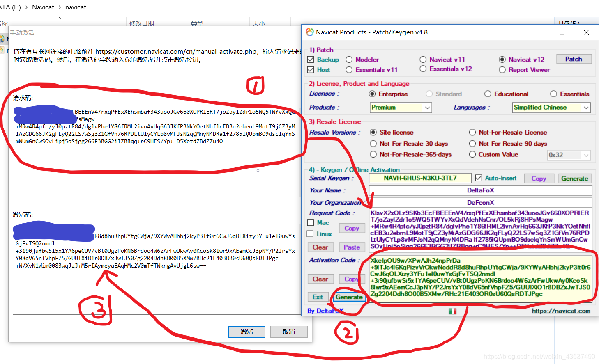
Task: Click inside the Request Code text box
Action: tap(481, 229)
